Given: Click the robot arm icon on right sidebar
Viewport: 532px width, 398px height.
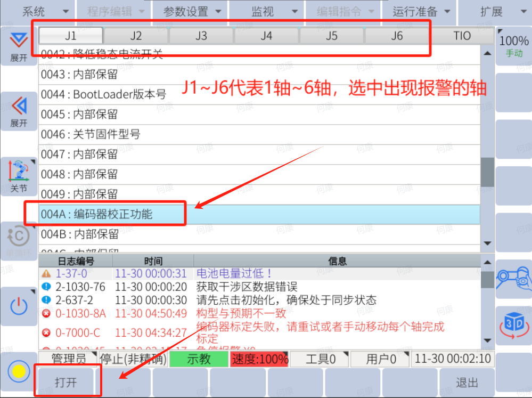Looking at the screenshot, I should 513,279.
